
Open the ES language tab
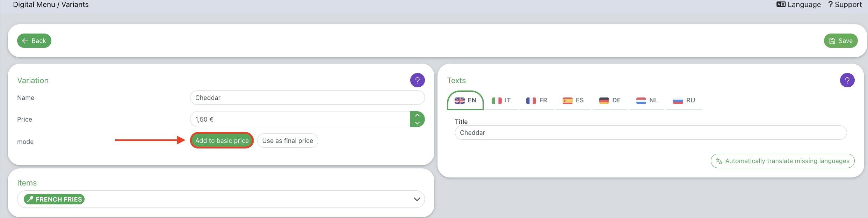click(x=573, y=101)
